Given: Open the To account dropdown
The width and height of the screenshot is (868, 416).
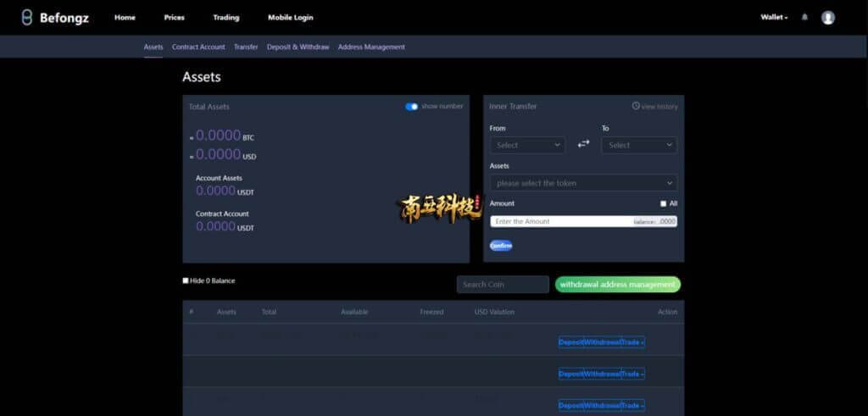Looking at the screenshot, I should point(639,145).
